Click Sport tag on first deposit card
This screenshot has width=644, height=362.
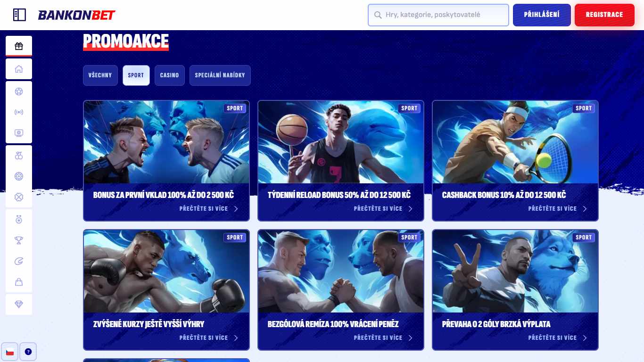pyautogui.click(x=235, y=108)
